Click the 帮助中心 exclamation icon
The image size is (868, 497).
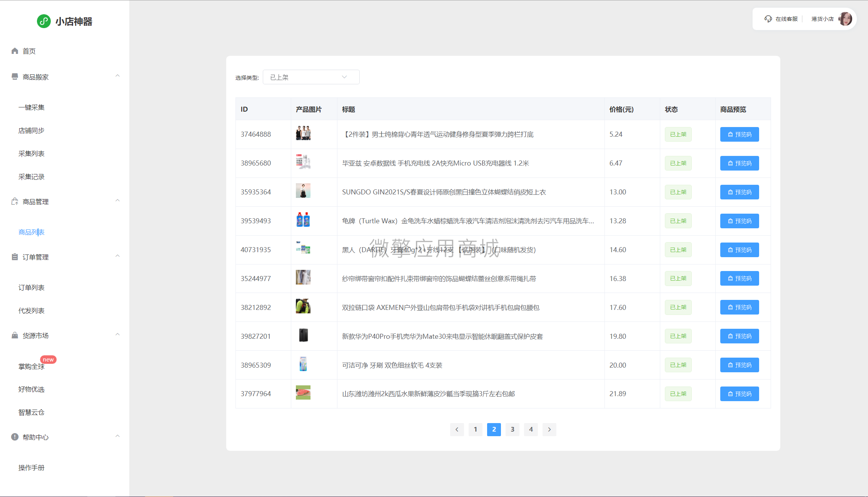click(x=15, y=437)
